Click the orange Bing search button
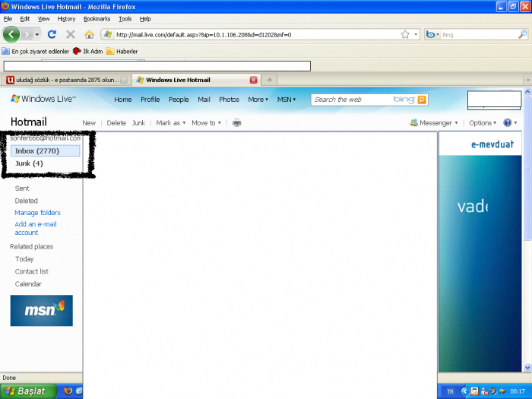The height and width of the screenshot is (399, 532). 422,100
